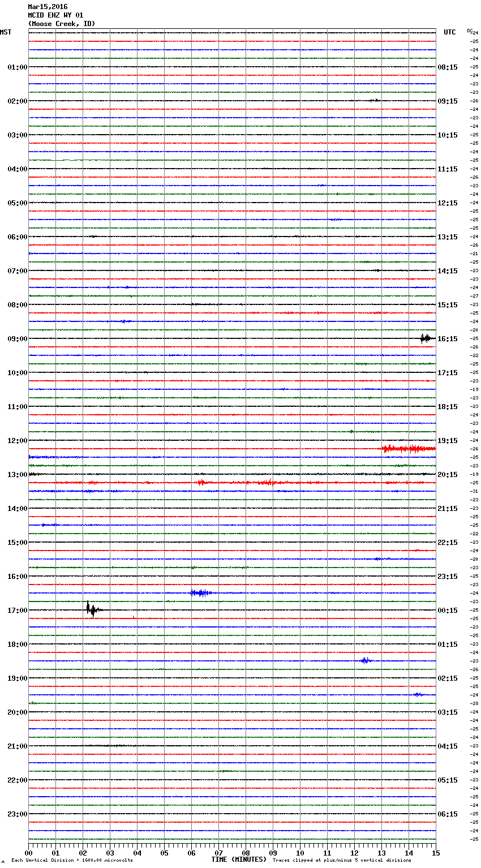The height and width of the screenshot is (868, 481).
Task: Click the 23:15 UTC time label
Action: [x=448, y=577]
